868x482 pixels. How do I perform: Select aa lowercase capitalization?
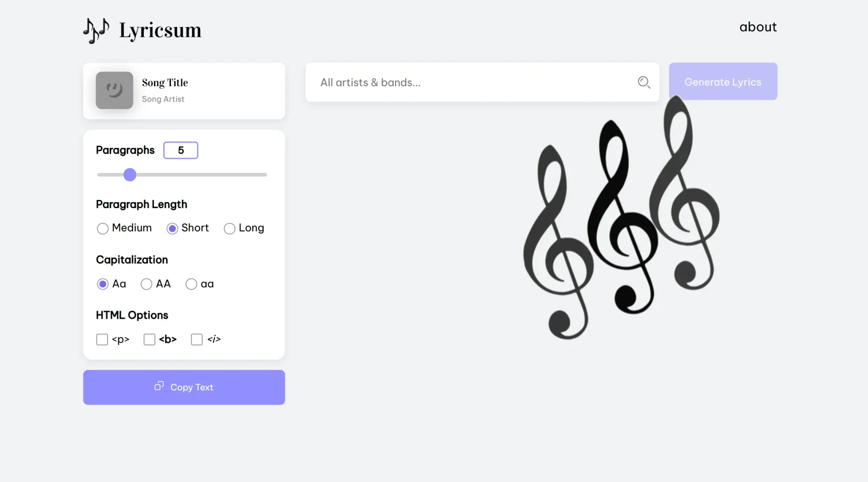(x=191, y=284)
